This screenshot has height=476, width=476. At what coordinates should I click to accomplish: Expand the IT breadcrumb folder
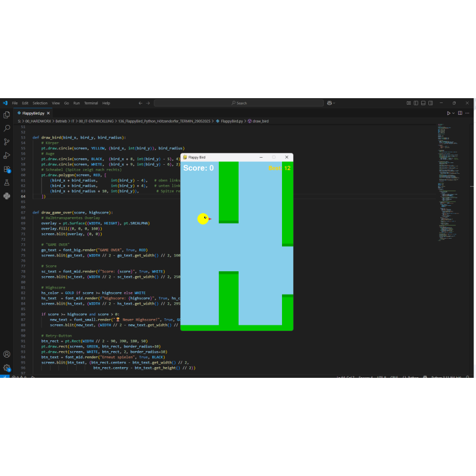pos(73,121)
